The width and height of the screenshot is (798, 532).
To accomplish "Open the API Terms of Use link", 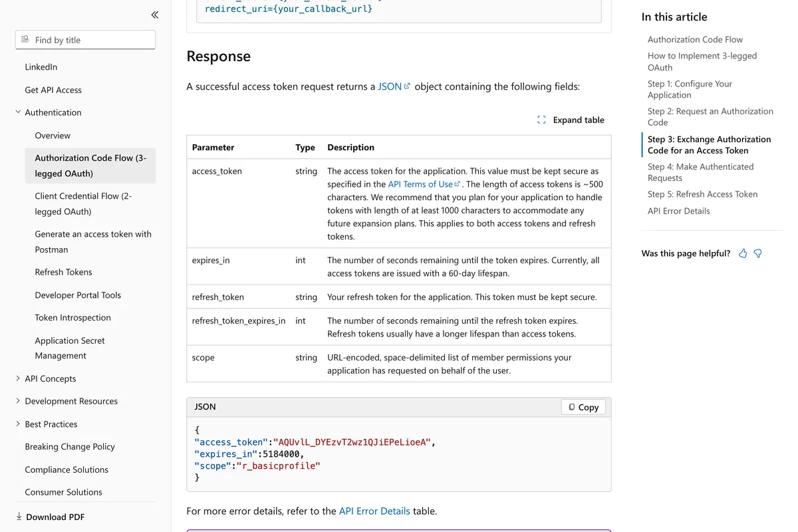I will point(424,184).
